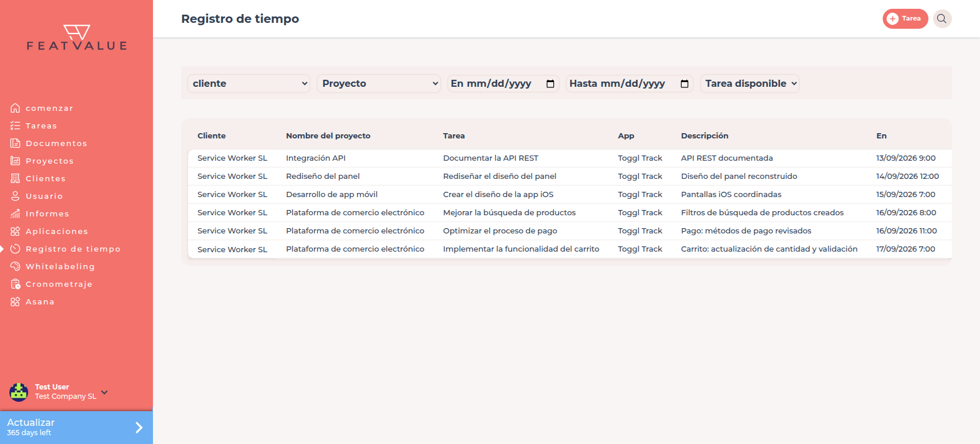Click the Aplicaciones grid icon
Screen dimensions: 980x444
[15, 231]
